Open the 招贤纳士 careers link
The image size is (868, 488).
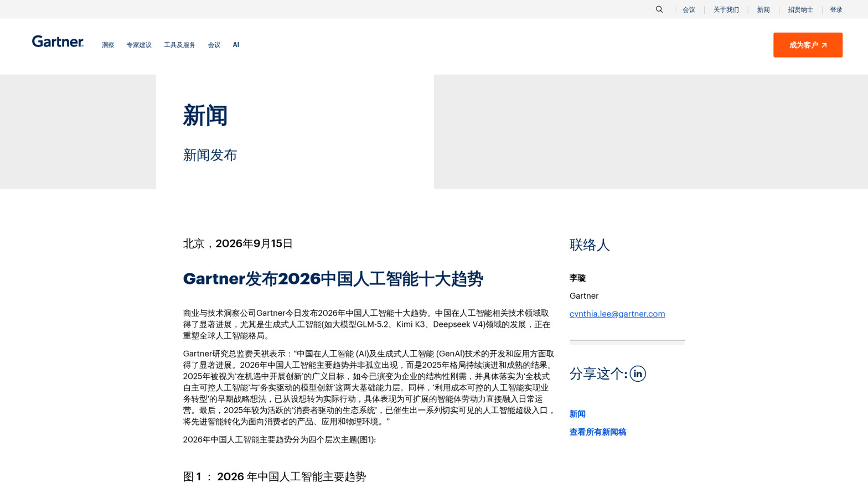tap(800, 9)
